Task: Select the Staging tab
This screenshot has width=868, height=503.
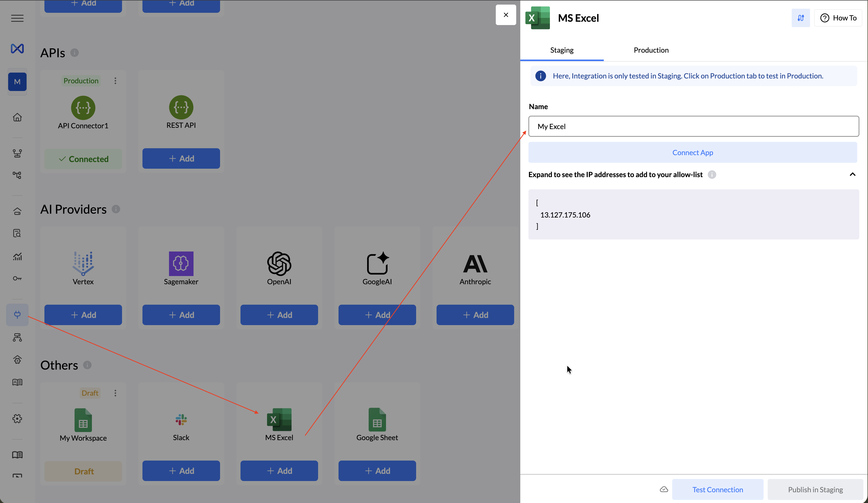Action: (562, 50)
